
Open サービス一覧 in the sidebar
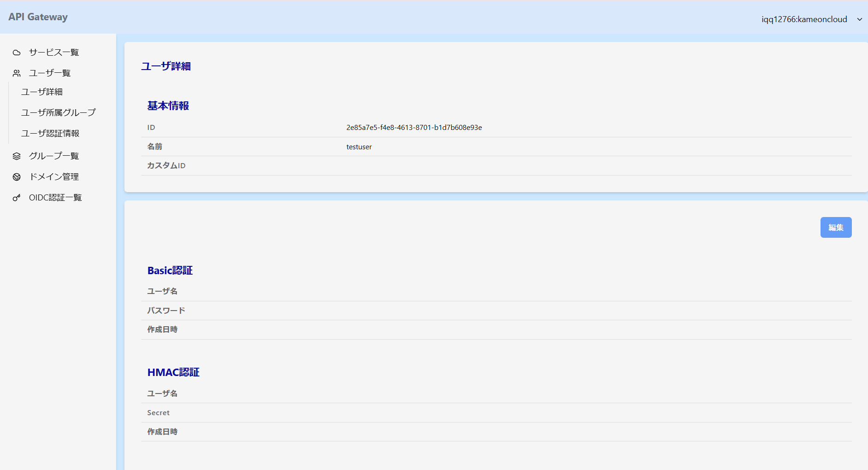54,53
